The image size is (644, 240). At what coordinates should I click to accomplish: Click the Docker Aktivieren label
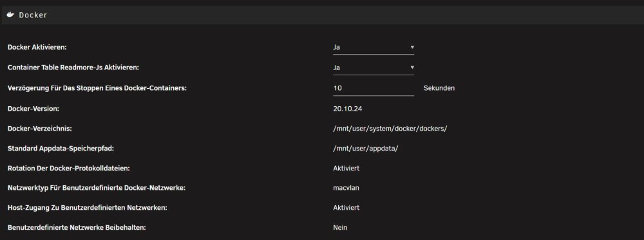[x=37, y=47]
